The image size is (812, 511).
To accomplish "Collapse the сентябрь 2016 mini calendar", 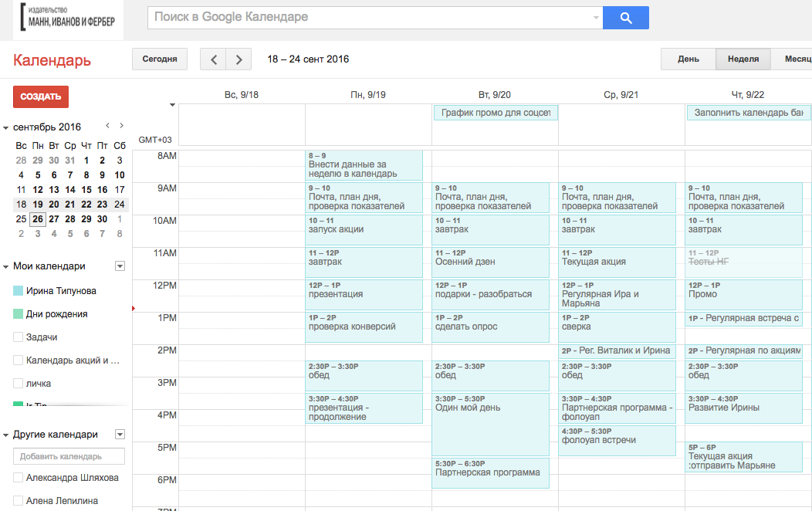I will coord(6,127).
